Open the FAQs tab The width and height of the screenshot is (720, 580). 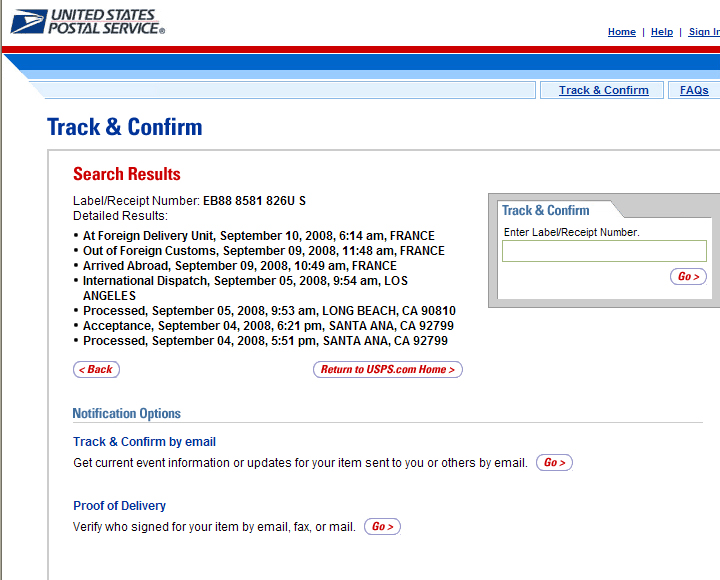[x=694, y=90]
